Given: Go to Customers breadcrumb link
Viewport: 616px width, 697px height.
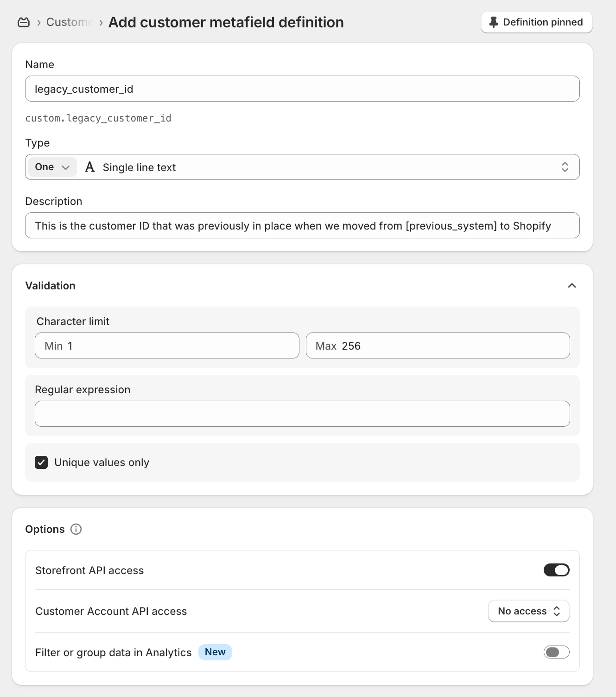Looking at the screenshot, I should pos(70,22).
